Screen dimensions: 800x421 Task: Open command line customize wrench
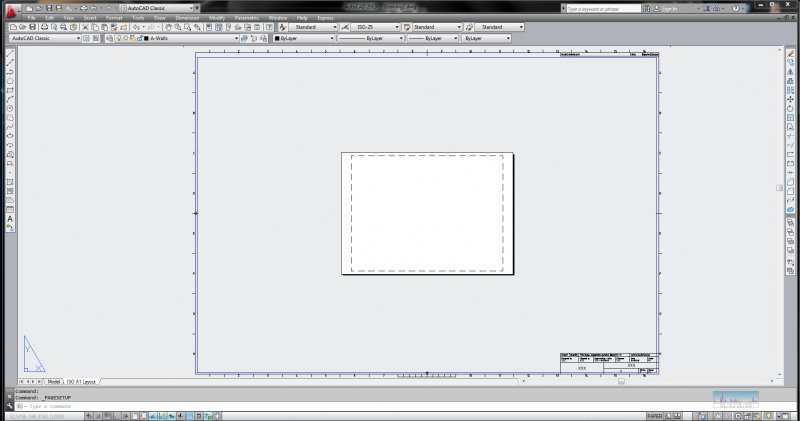(x=9, y=406)
